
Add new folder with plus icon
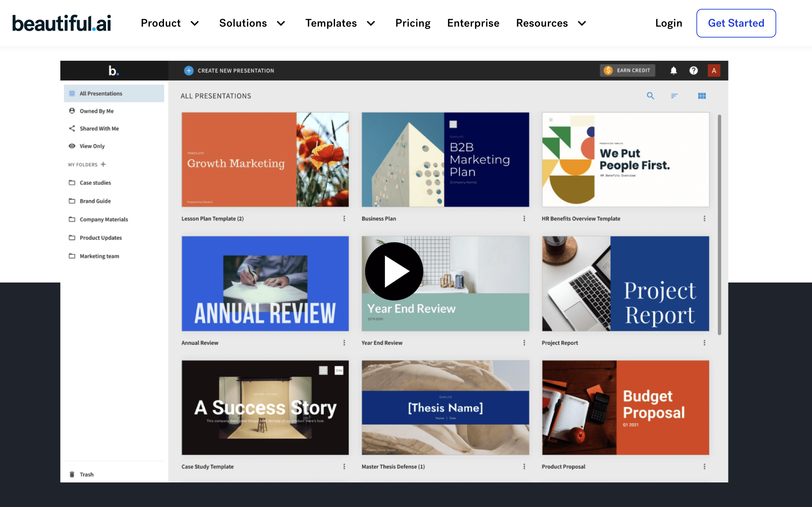[103, 164]
